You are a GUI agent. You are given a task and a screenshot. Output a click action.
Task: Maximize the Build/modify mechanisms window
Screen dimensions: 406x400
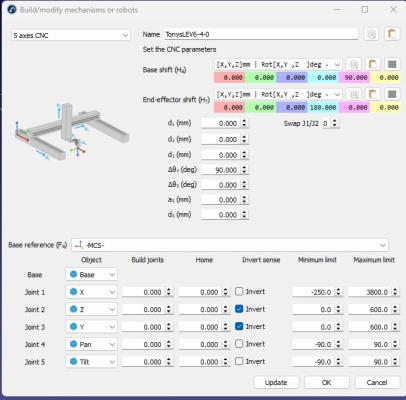(365, 10)
